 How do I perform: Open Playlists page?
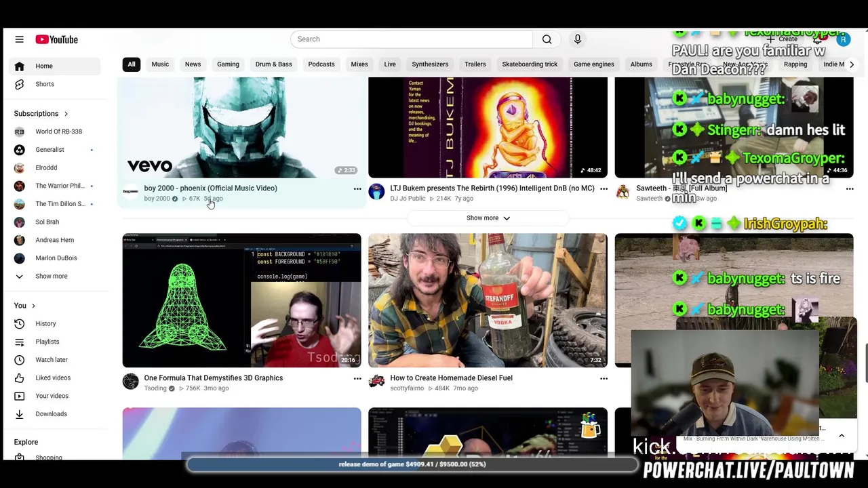pos(54,342)
